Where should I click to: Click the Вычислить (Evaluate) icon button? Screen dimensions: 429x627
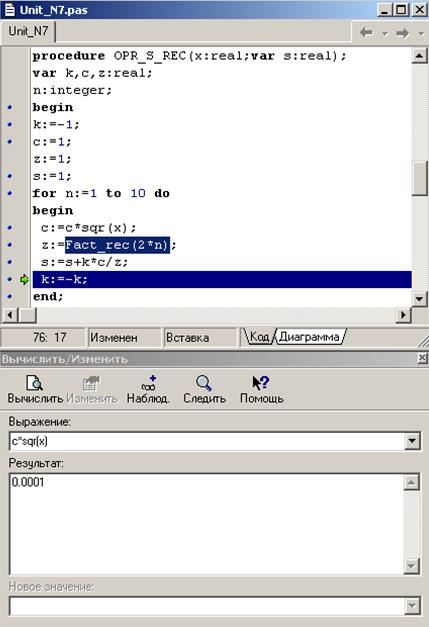[34, 388]
